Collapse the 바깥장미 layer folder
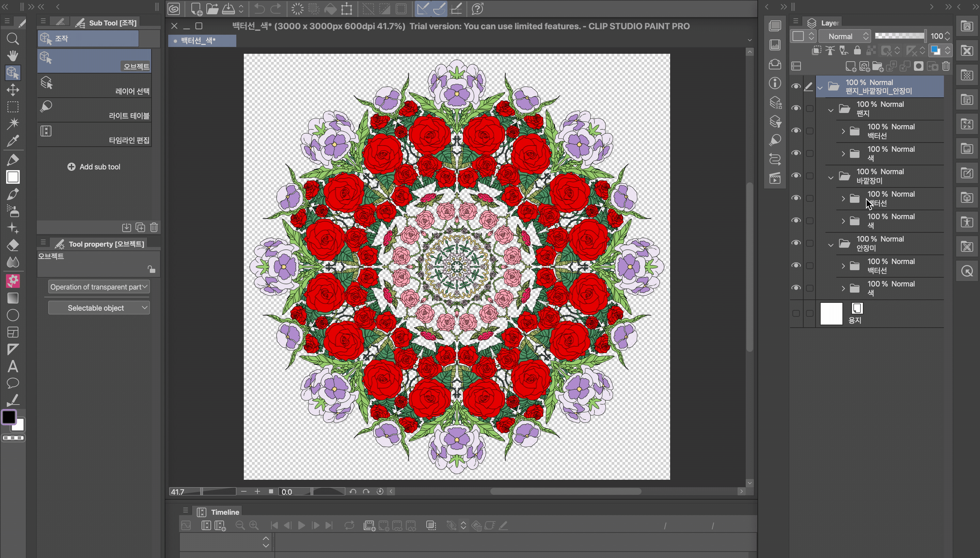The image size is (980, 558). (x=831, y=178)
